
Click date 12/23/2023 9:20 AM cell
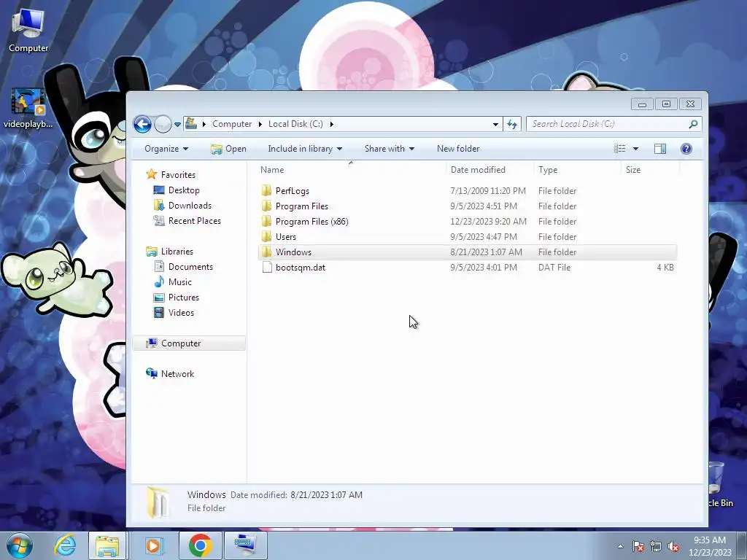(488, 222)
